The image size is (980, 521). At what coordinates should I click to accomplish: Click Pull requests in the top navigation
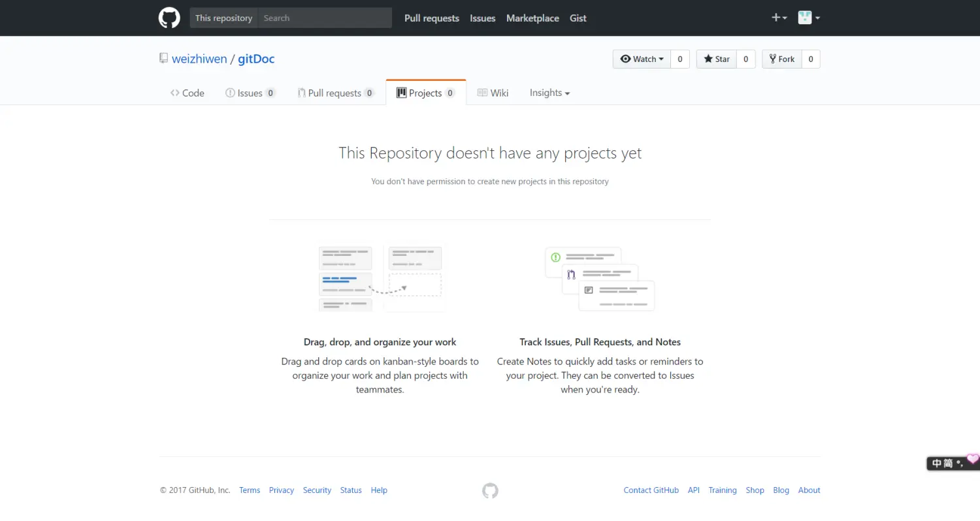pyautogui.click(x=432, y=18)
